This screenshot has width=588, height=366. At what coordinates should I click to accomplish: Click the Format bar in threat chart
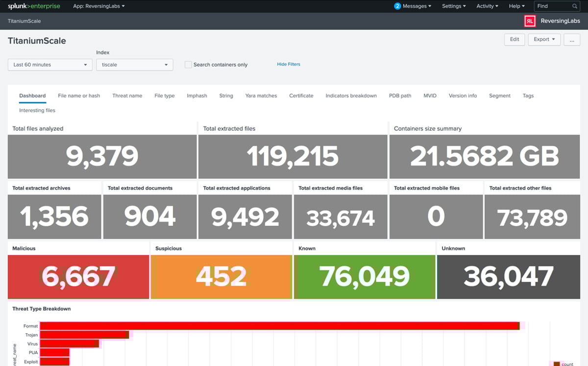[x=279, y=326]
